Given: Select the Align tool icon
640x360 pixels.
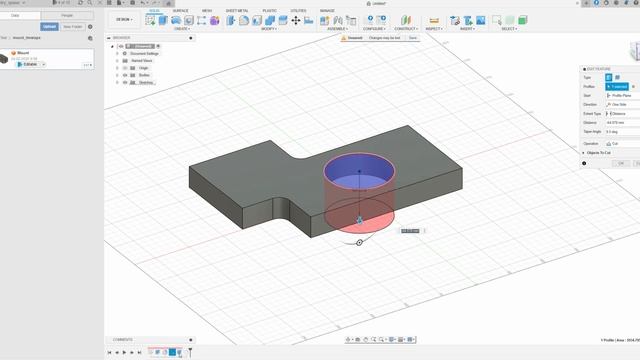Looking at the screenshot, I should coord(309,20).
